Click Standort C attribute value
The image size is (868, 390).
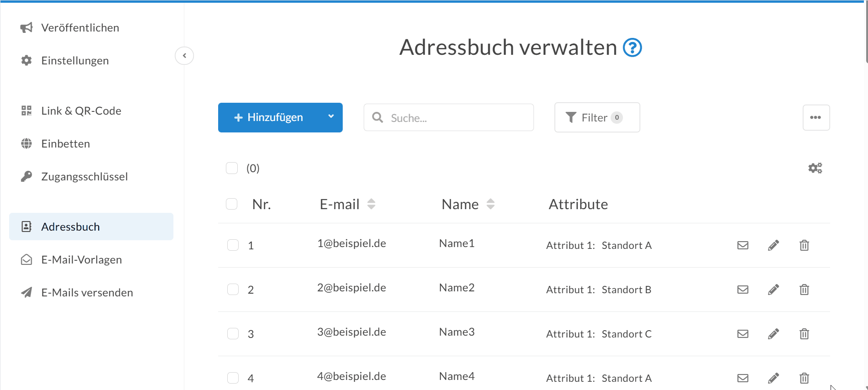tap(627, 334)
